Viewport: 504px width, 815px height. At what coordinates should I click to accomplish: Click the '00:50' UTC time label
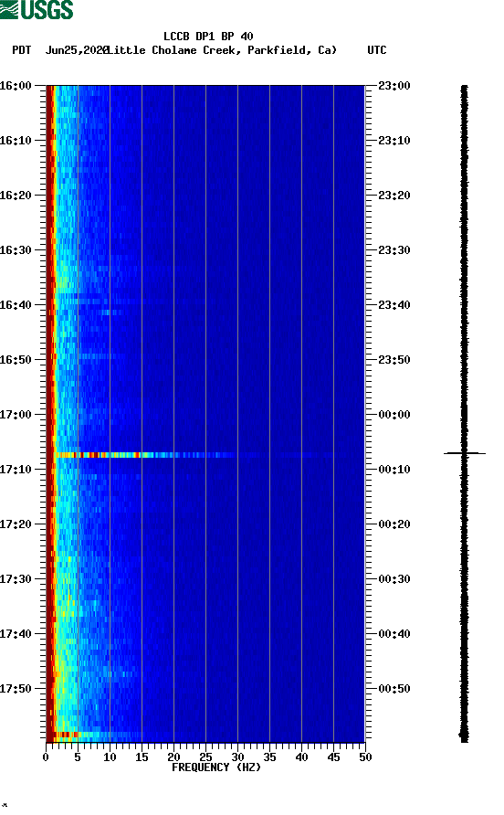tap(394, 689)
